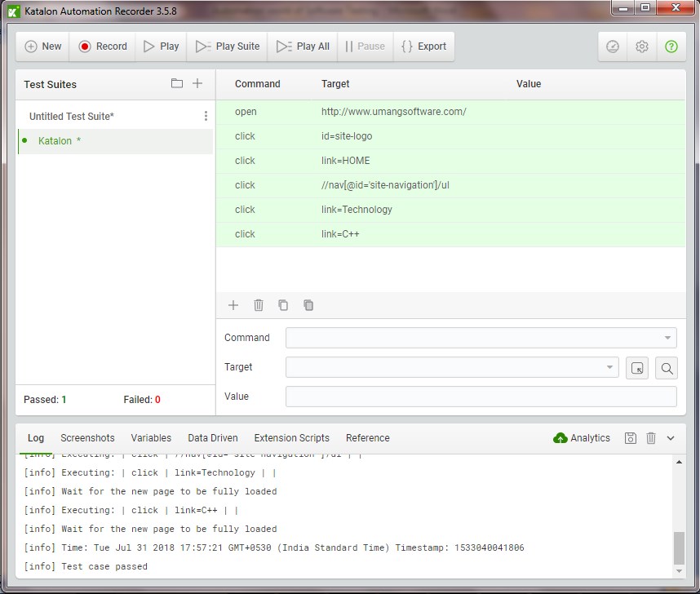
Task: Open the speed gauge icon in toolbar
Action: [x=613, y=47]
